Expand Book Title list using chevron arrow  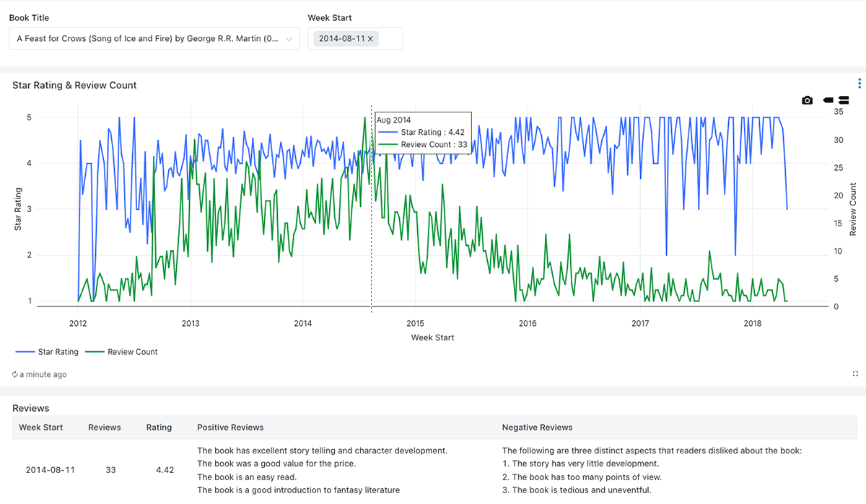click(289, 39)
